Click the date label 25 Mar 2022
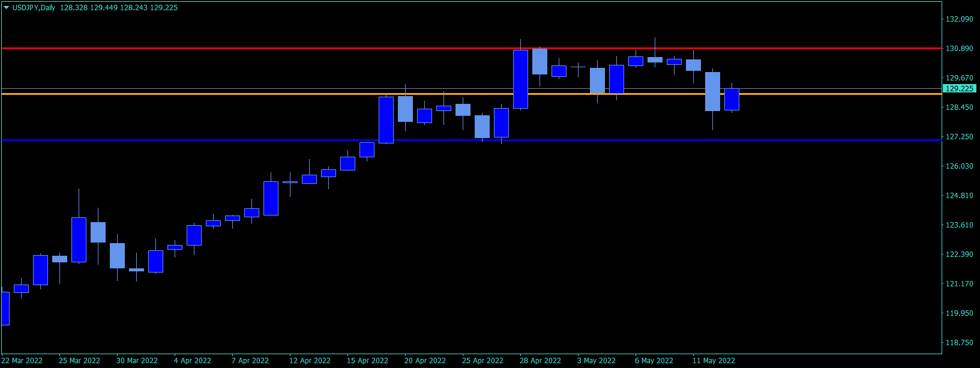Viewport: 980px width, 368px height. (x=79, y=361)
